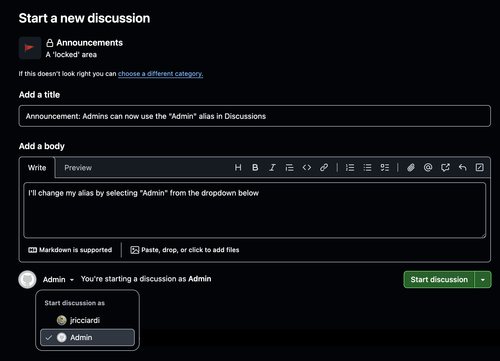Add a link using the chain icon
Screen dimensions: 500x361
pyautogui.click(x=324, y=167)
